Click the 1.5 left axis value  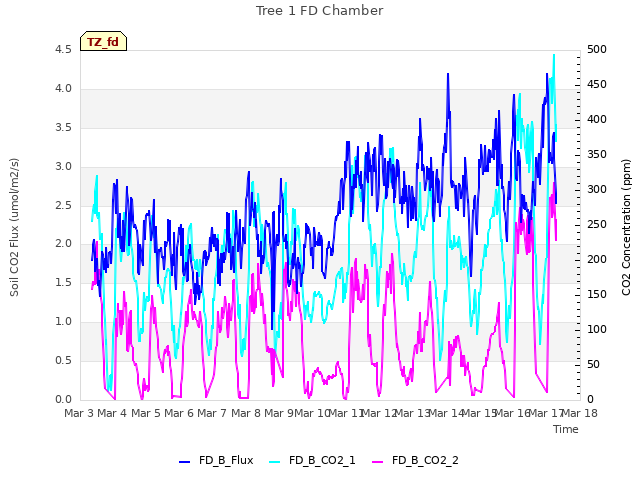pyautogui.click(x=63, y=283)
